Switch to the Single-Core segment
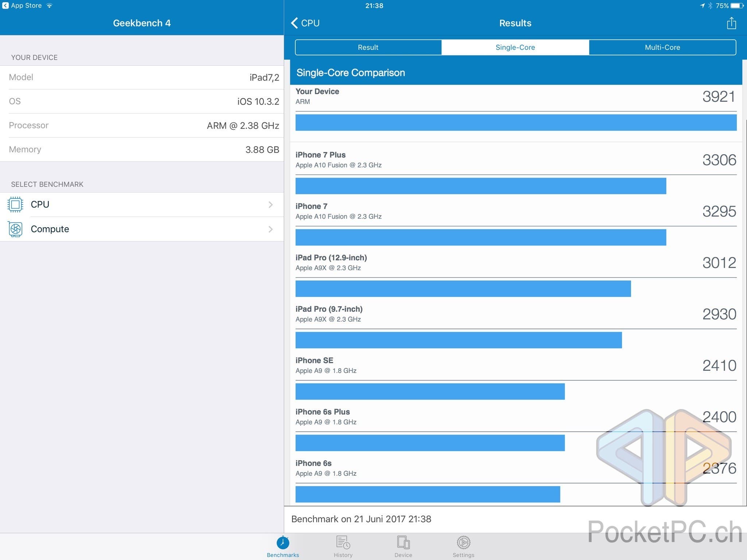 (x=515, y=47)
